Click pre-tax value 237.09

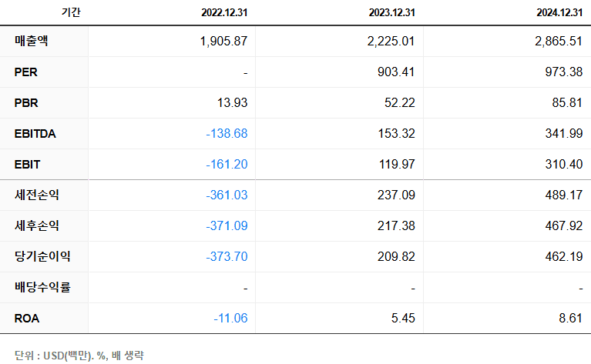pyautogui.click(x=396, y=195)
